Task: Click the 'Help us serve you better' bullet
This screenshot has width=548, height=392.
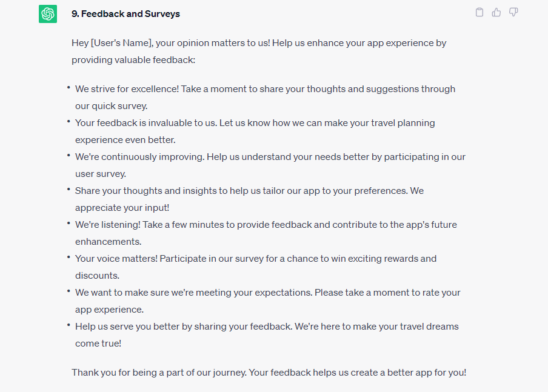Action: click(x=267, y=334)
